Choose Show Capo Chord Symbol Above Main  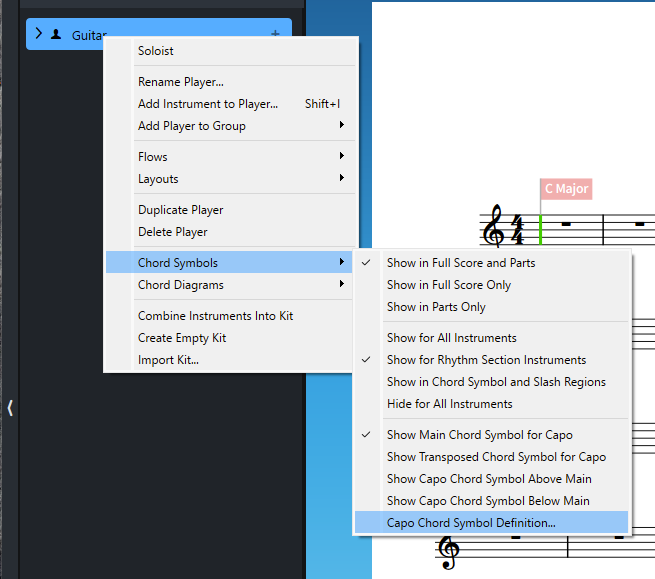coord(491,479)
